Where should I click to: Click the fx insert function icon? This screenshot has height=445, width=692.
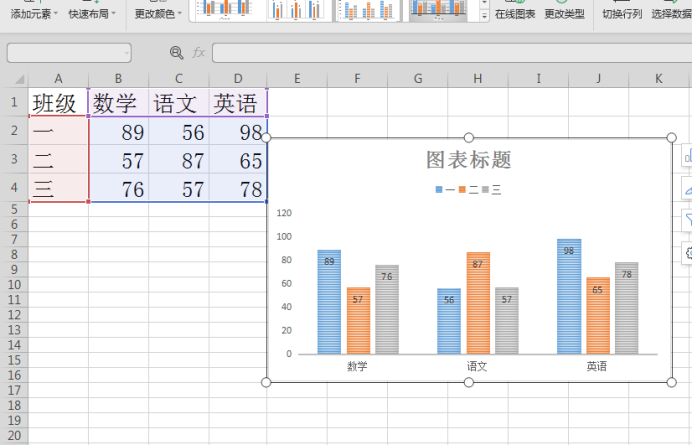tap(199, 53)
